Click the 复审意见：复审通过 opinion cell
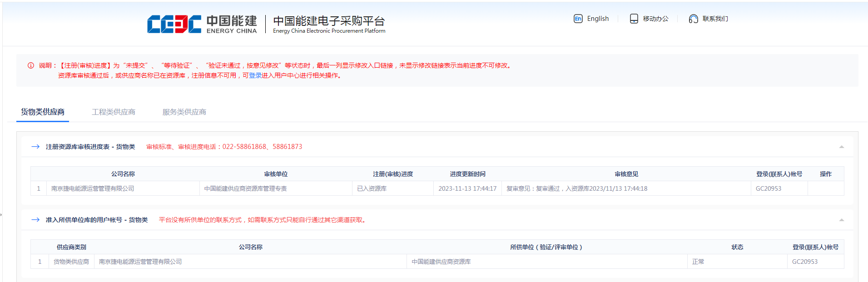The height and width of the screenshot is (282, 868). [577, 188]
